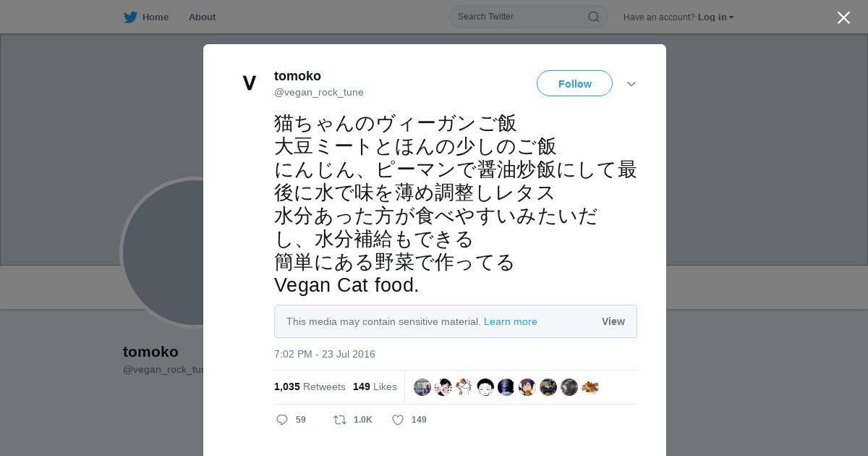View the sensitive media content

[x=613, y=321]
